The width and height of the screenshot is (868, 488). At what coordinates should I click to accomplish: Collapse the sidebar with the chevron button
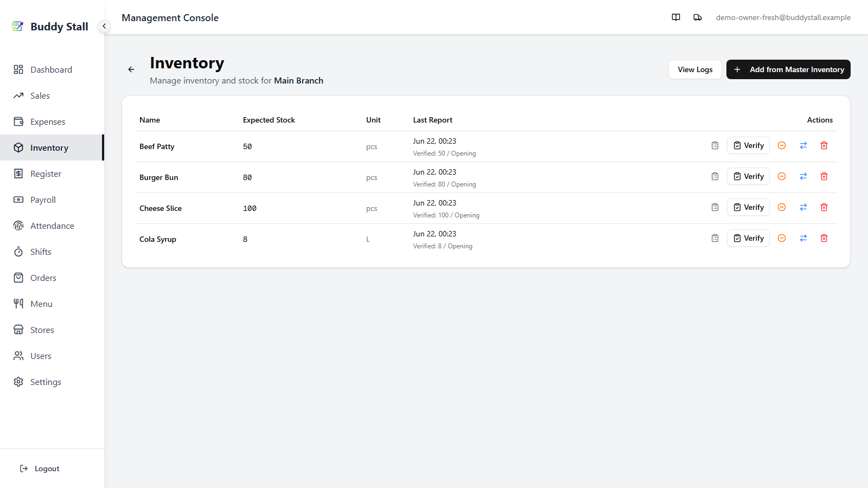104,26
